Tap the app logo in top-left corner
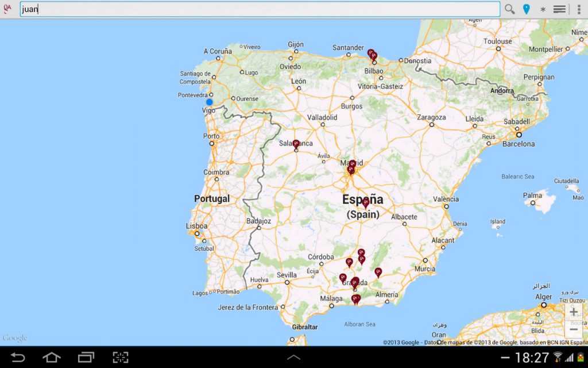588x368 pixels. click(8, 9)
